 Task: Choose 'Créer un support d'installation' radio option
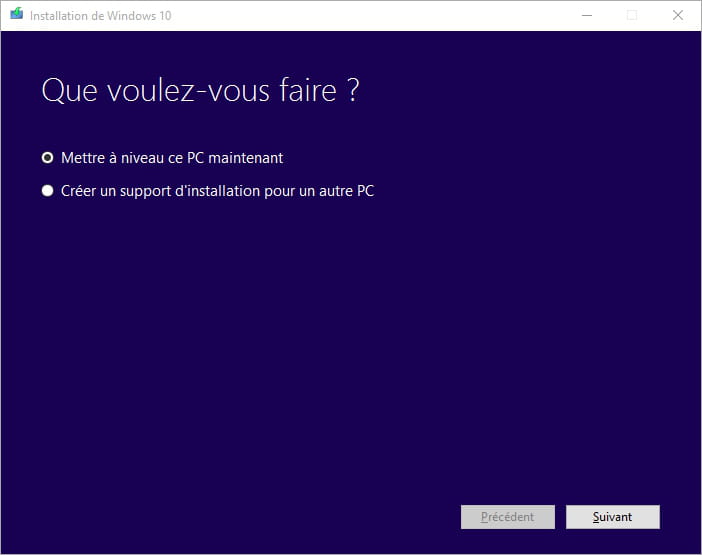tap(47, 191)
